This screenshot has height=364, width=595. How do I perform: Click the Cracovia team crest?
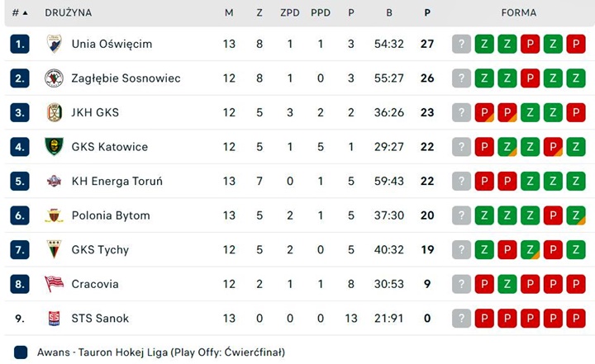[x=54, y=284]
